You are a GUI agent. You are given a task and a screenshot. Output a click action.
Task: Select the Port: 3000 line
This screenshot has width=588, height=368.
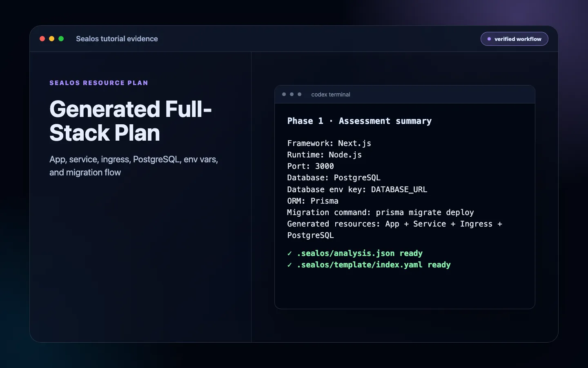pyautogui.click(x=310, y=166)
